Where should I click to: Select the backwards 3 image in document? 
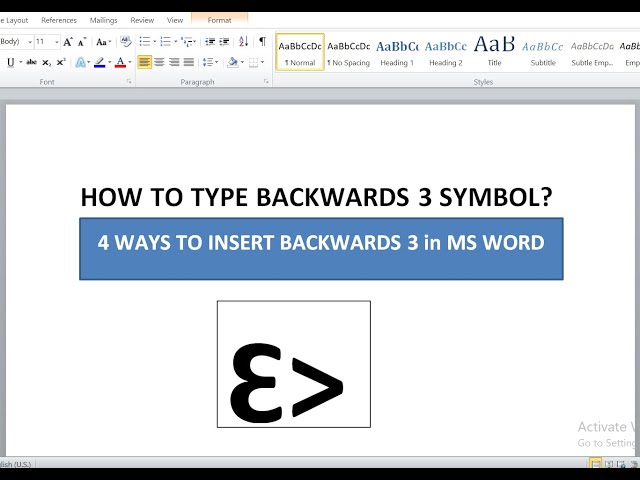(x=293, y=364)
